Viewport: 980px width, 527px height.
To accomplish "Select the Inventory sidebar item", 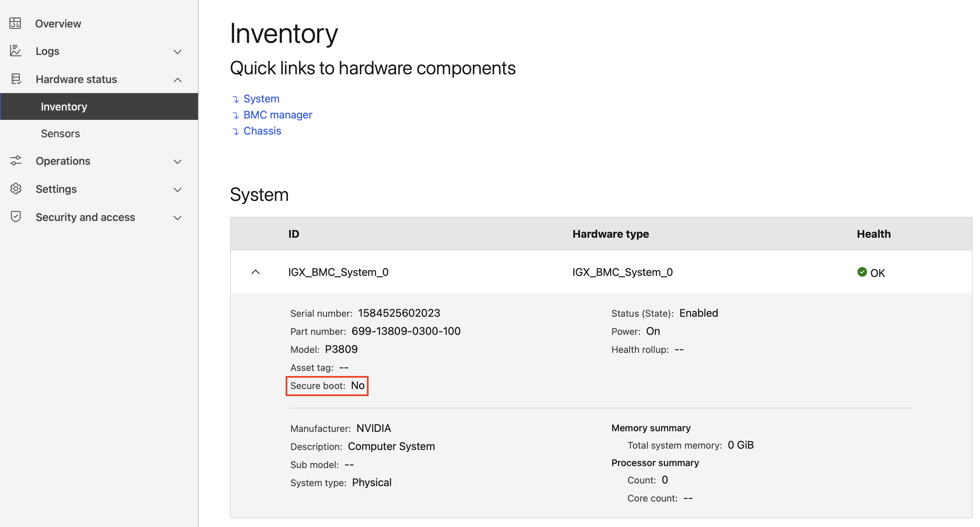I will tap(64, 106).
